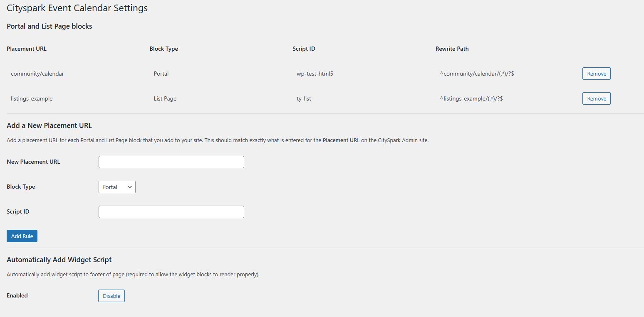
Task: Click the ^listings-example/(.*)/?$ rewrite path
Action: point(472,98)
